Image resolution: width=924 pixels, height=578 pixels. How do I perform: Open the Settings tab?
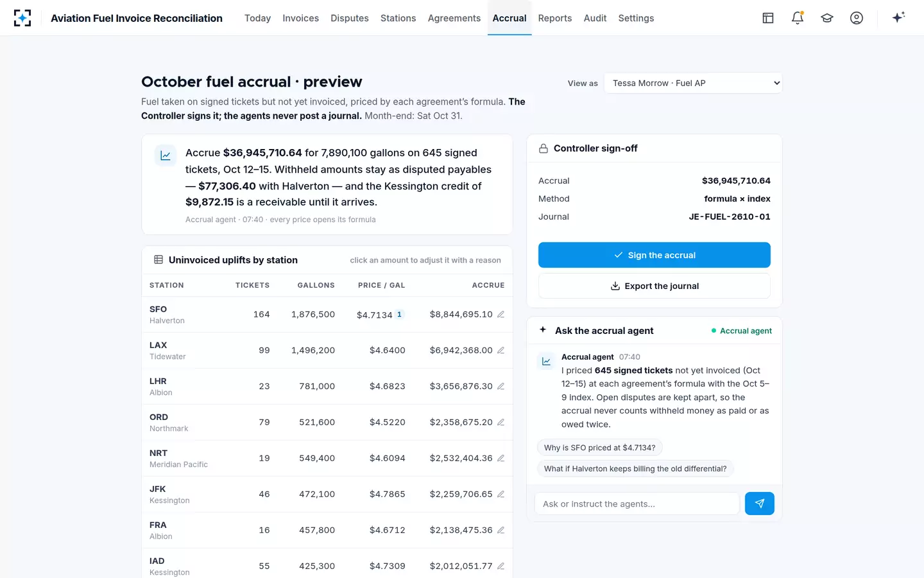(x=636, y=18)
